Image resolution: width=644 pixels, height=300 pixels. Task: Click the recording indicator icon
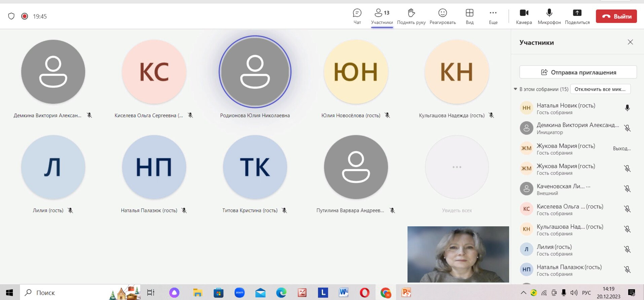[25, 16]
